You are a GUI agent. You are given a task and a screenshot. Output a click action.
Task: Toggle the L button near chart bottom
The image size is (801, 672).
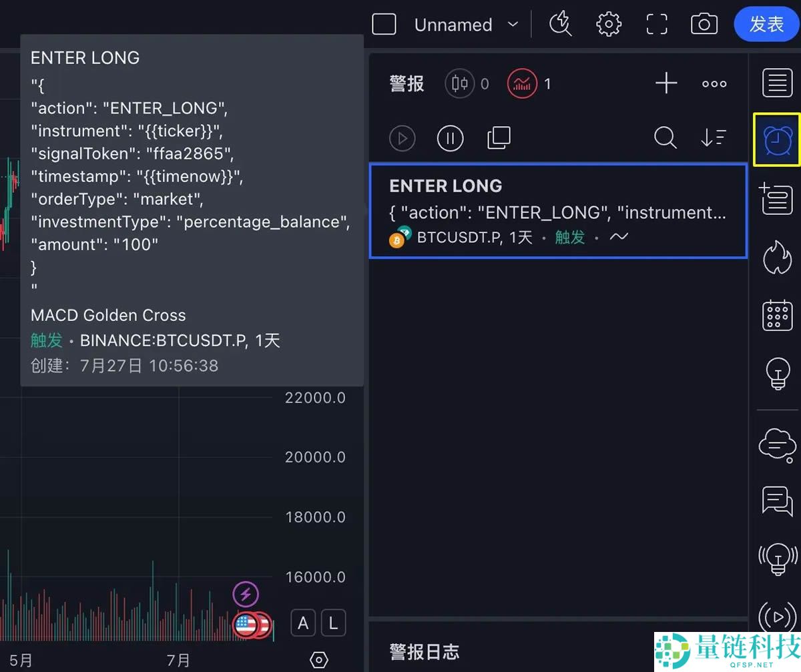(x=332, y=623)
